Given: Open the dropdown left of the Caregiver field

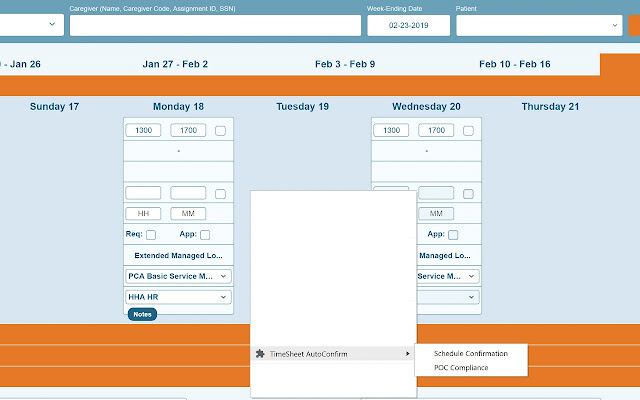Looking at the screenshot, I should click(31, 24).
